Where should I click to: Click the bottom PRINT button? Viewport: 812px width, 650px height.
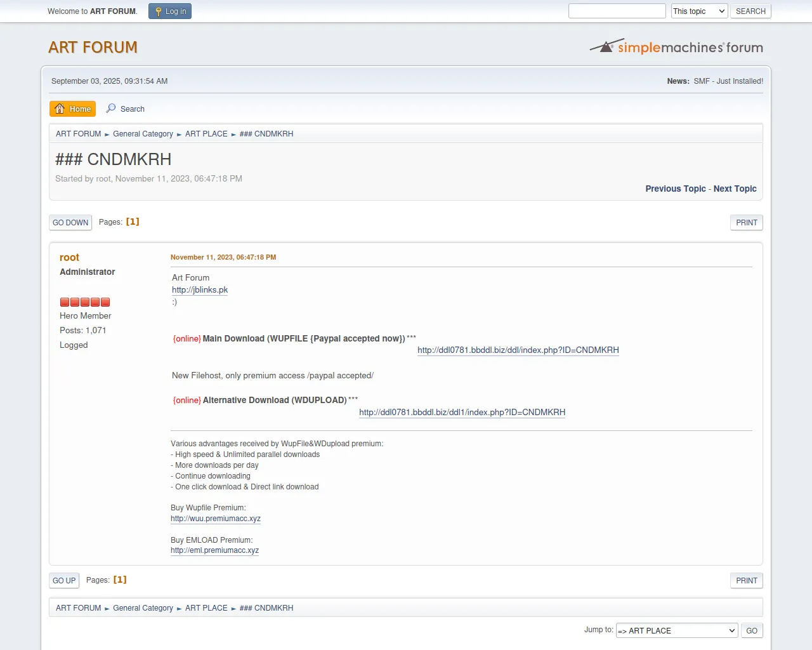tap(747, 581)
